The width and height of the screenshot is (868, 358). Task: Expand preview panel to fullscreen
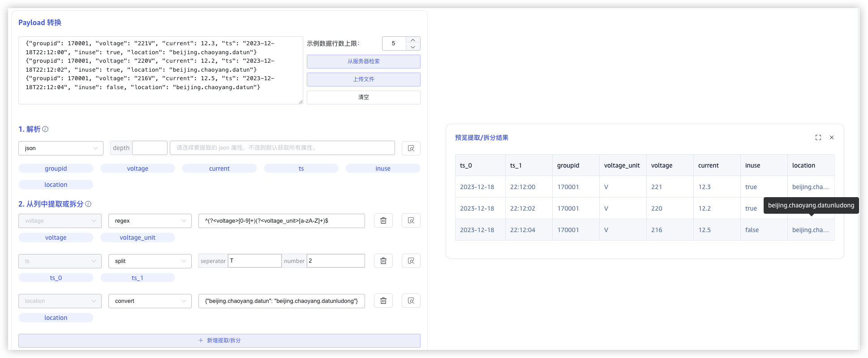click(x=818, y=138)
